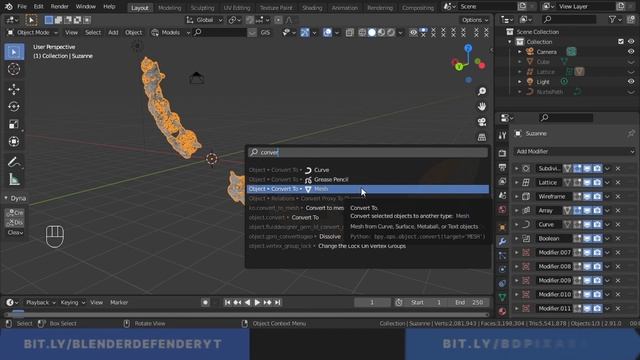The image size is (640, 360).
Task: Toggle Array modifier edit mode icon
Action: pyautogui.click(x=577, y=211)
